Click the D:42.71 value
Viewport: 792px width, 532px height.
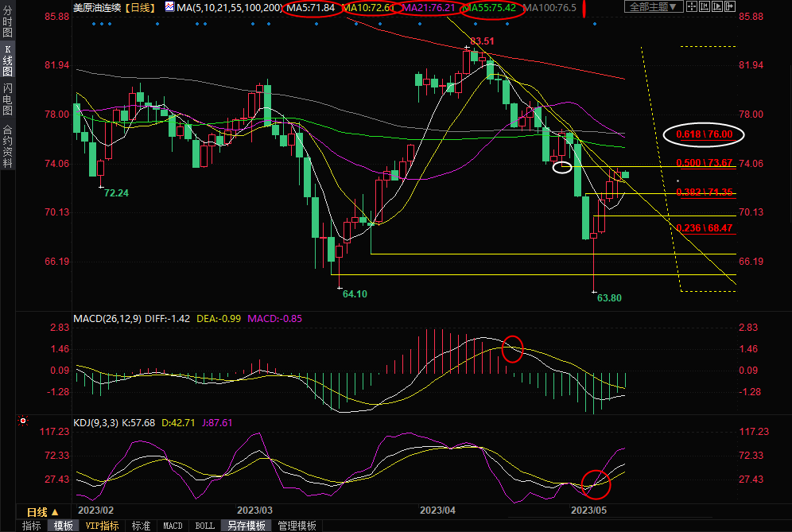(x=178, y=423)
